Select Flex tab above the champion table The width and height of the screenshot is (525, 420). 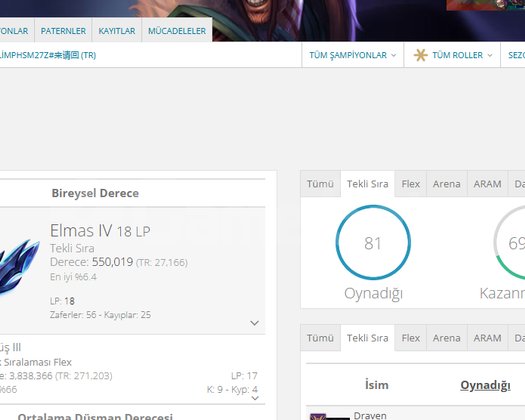tap(410, 338)
